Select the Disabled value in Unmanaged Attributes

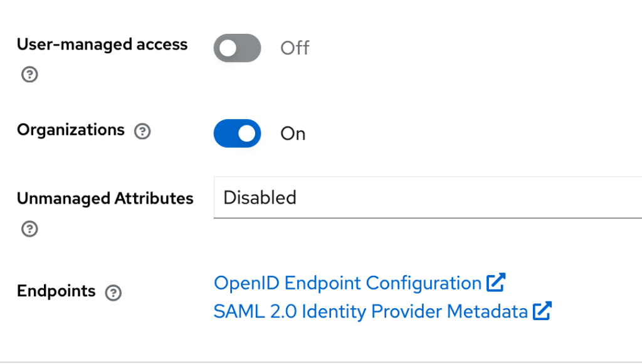[x=260, y=197]
